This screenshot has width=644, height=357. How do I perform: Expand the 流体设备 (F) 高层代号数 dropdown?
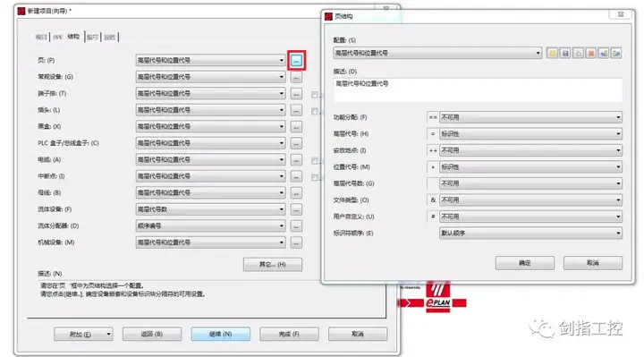(x=211, y=209)
